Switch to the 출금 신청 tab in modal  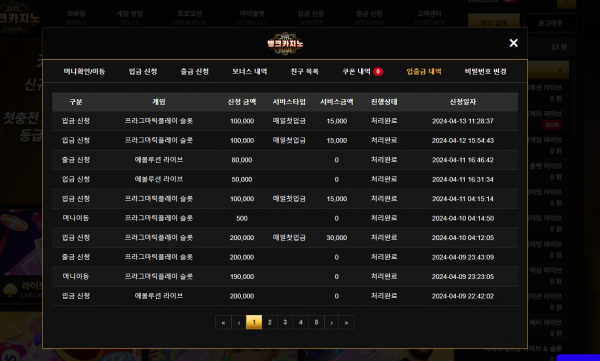click(x=194, y=72)
